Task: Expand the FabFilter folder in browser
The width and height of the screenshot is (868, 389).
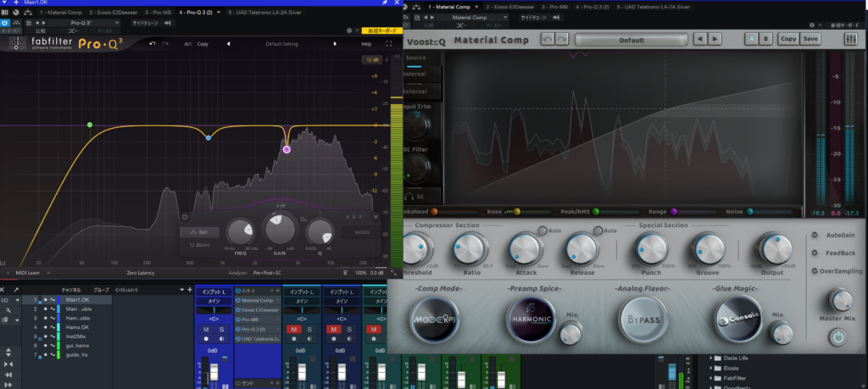Action: (711, 378)
